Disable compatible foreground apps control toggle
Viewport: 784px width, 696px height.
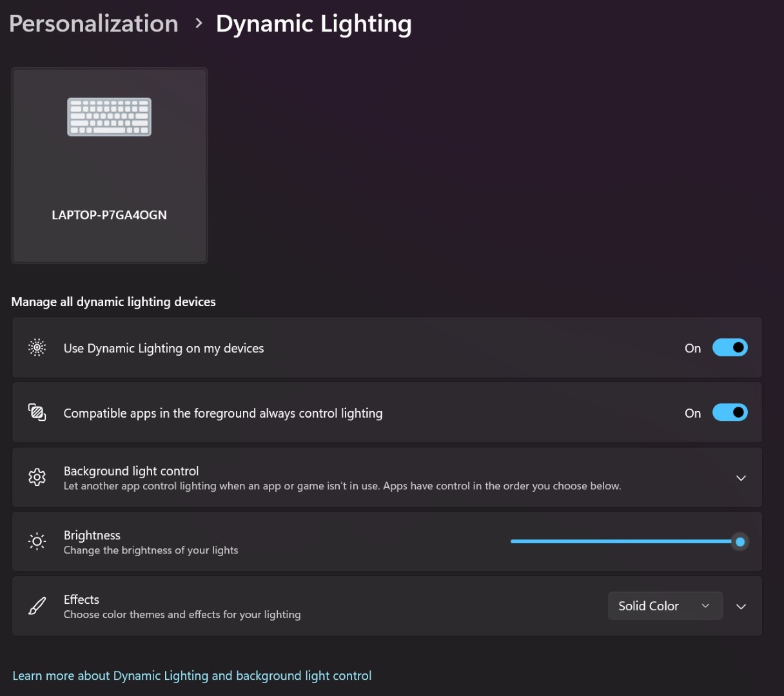(730, 412)
